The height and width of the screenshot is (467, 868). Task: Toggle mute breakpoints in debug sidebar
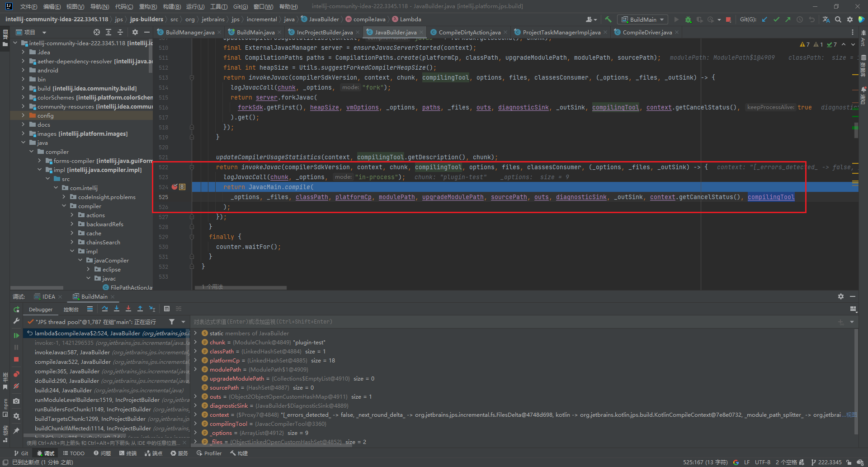point(16,386)
